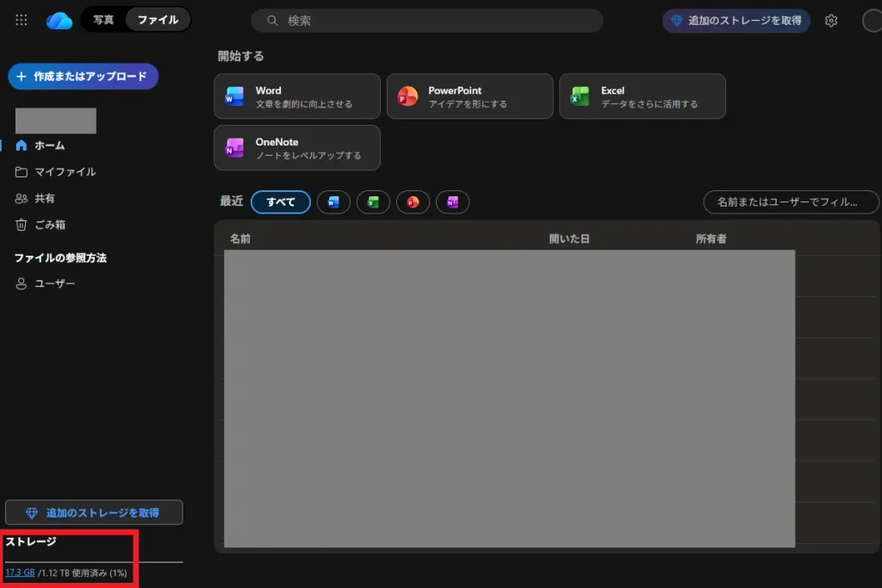This screenshot has height=588, width=882.
Task: Click the person icon beside ユーザー
Action: coord(22,284)
